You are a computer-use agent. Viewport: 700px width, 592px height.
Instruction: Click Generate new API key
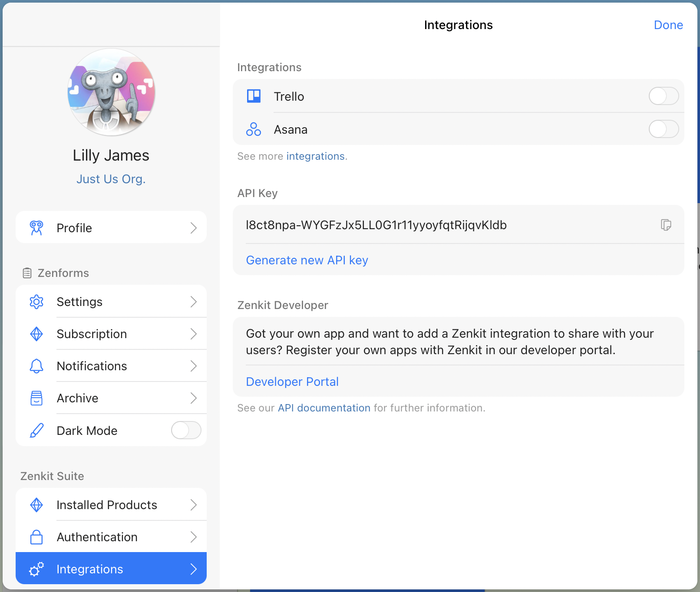(x=307, y=260)
